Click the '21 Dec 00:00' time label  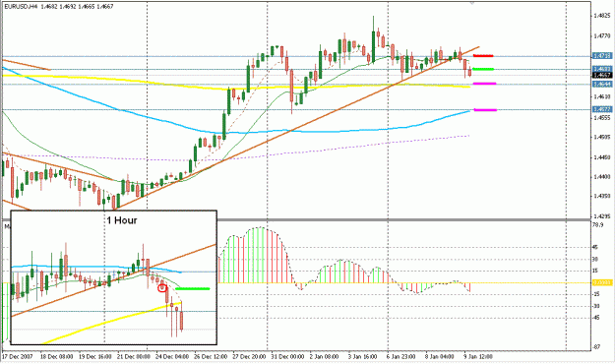pos(134,357)
